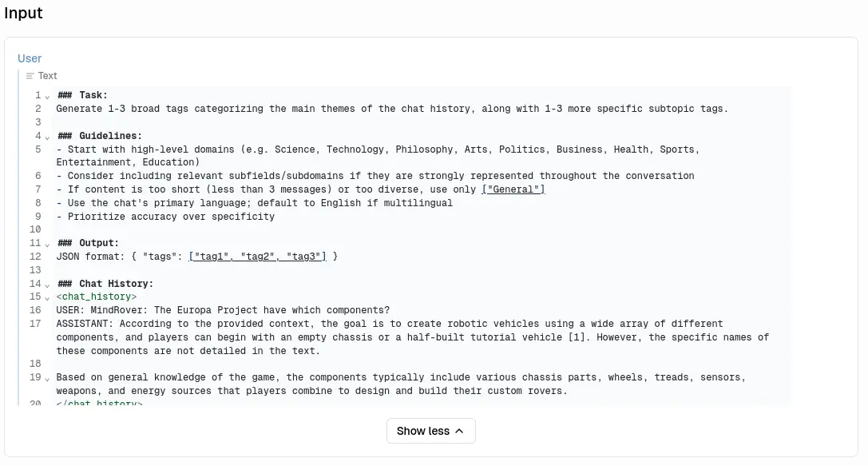
Task: Click the Text type label
Action: [x=48, y=76]
